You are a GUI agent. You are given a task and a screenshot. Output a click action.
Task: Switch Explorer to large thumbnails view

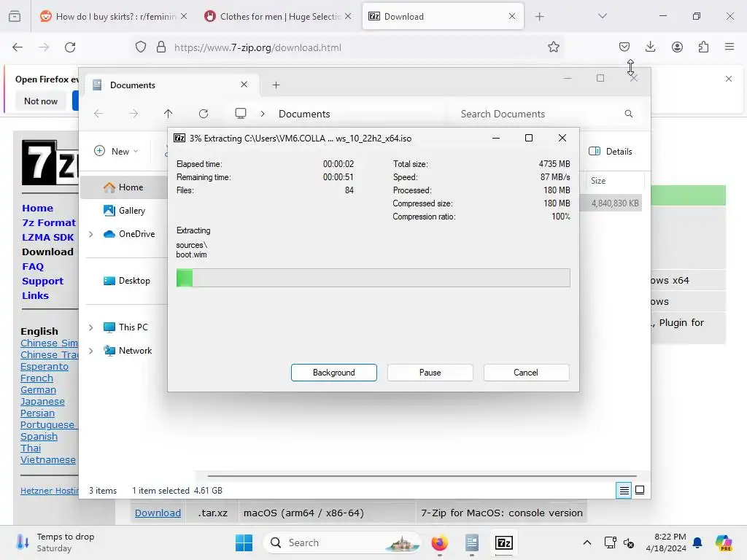(x=640, y=490)
